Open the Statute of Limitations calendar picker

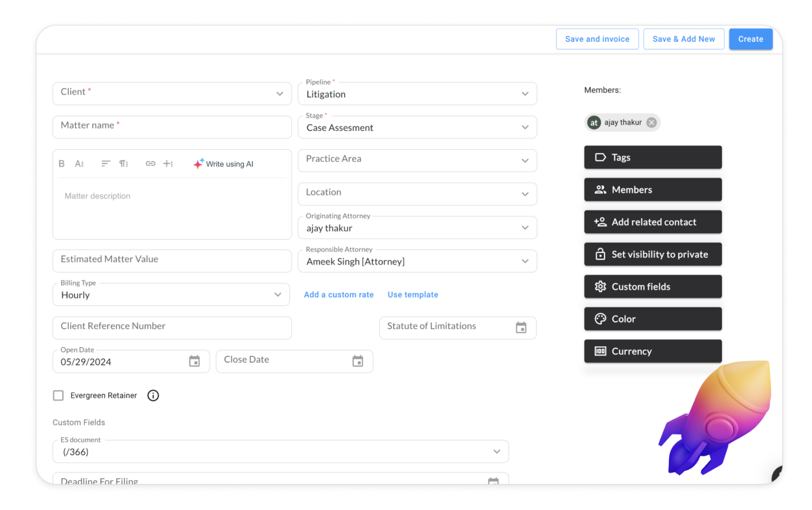tap(521, 328)
